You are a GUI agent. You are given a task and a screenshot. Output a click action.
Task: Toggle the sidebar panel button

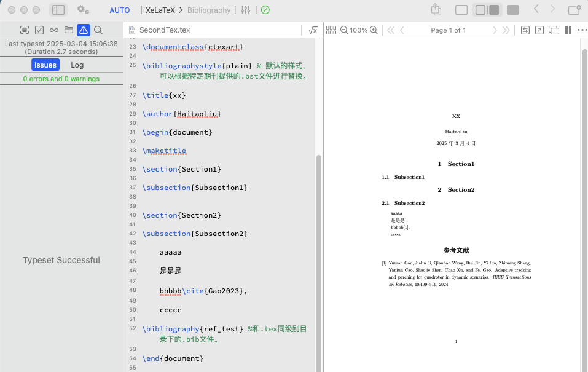(x=58, y=10)
